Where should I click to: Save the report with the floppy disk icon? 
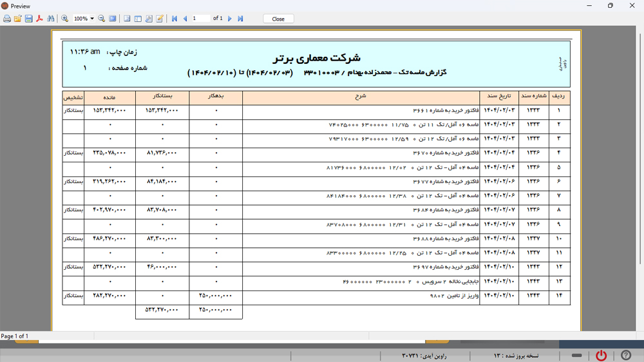(x=28, y=19)
